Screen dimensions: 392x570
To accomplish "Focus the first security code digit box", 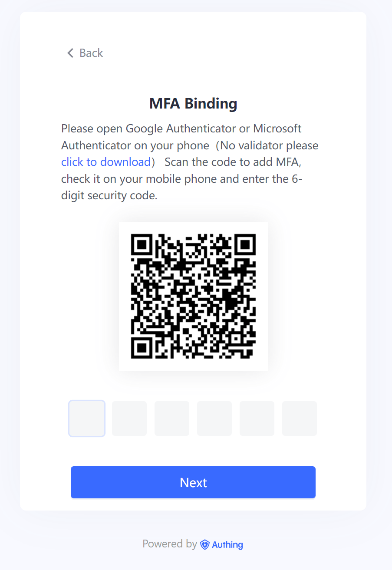I will [87, 418].
